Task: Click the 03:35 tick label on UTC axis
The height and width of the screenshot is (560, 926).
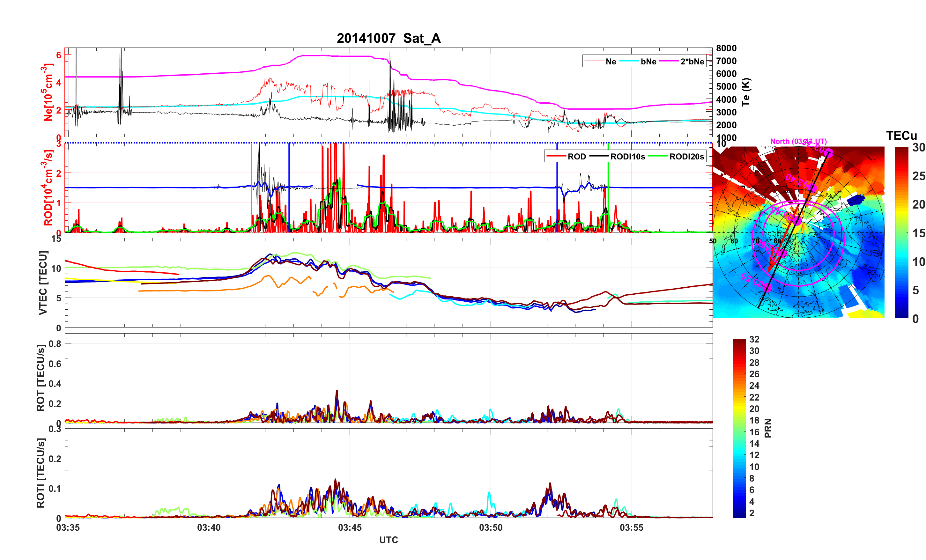Action: coord(68,527)
